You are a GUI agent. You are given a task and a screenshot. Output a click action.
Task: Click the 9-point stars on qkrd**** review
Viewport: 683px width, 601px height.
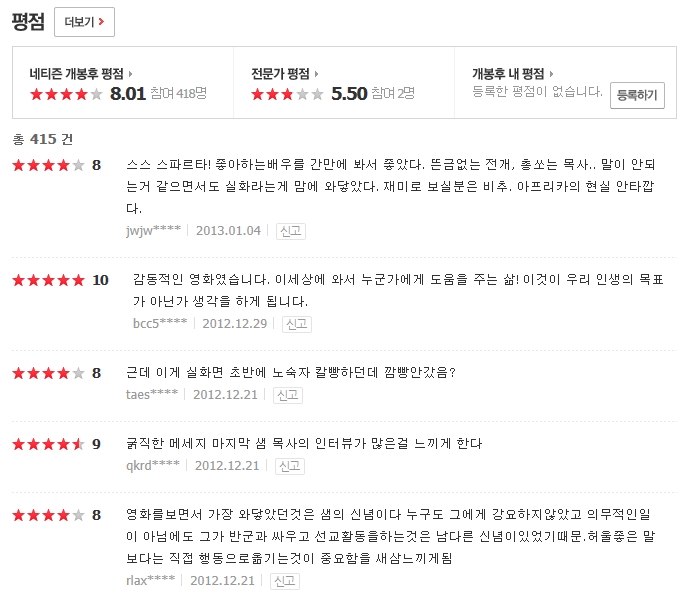[48, 443]
